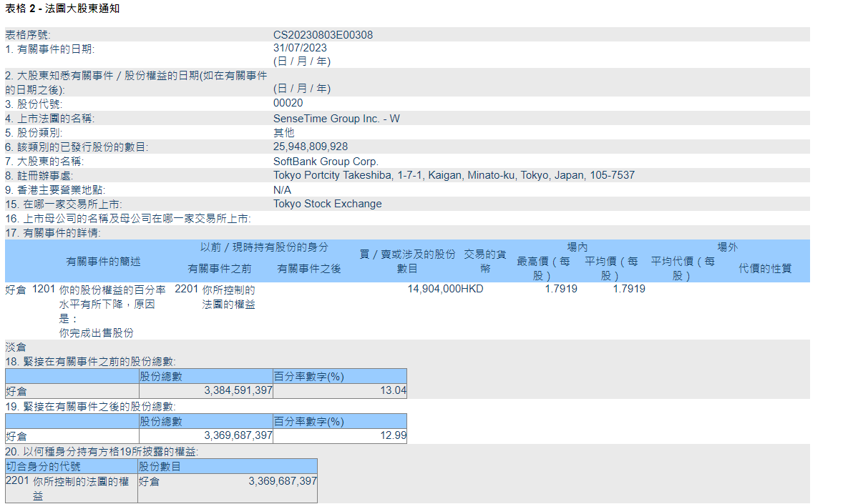
Task: Select shareholder name SoftBank Group Corp.
Action: coord(326,162)
